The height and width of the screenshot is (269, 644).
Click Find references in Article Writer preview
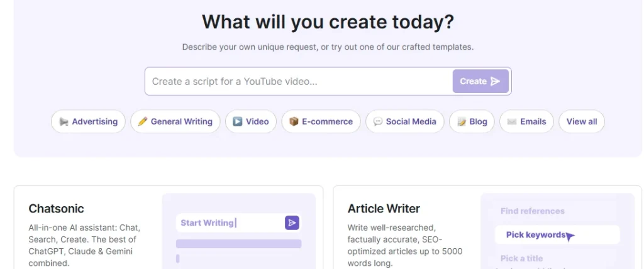click(x=533, y=211)
